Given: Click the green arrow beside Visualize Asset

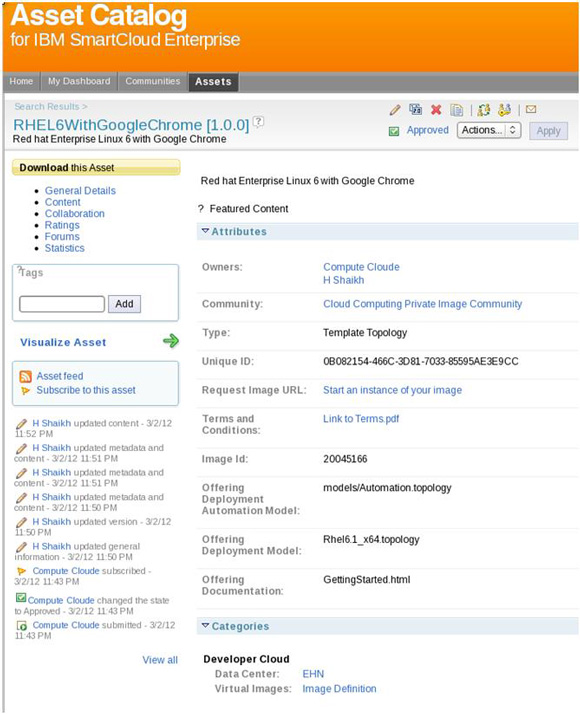Looking at the screenshot, I should pyautogui.click(x=171, y=341).
